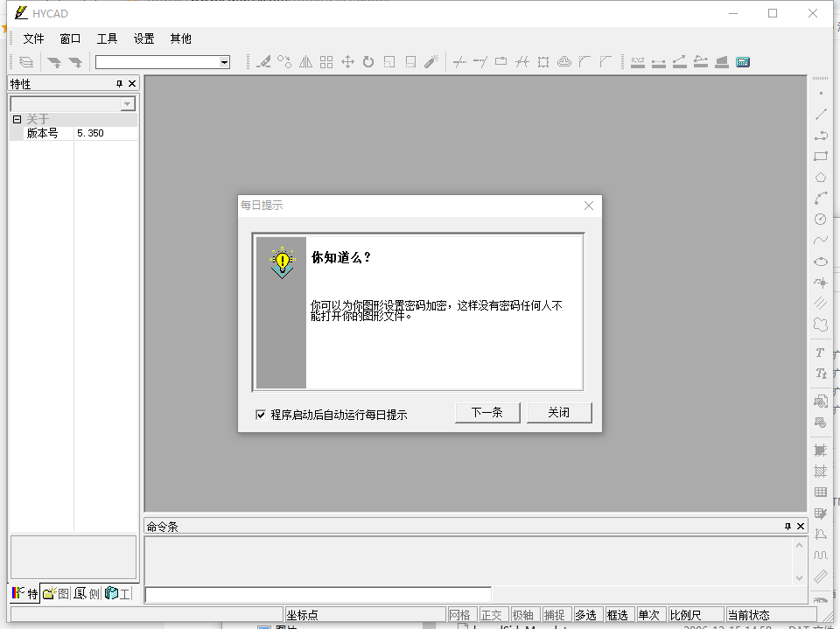840x629 pixels.
Task: Open the 工具 menu
Action: (107, 38)
